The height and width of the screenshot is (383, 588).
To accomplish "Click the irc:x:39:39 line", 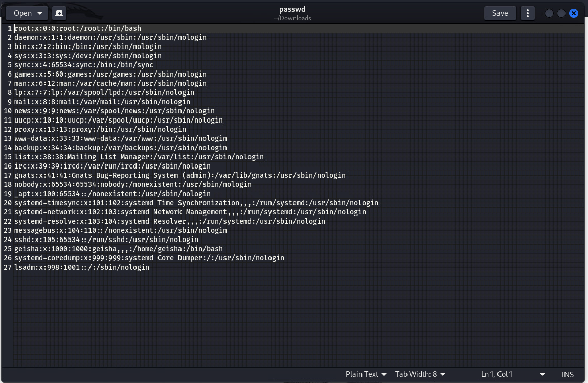I will (112, 166).
